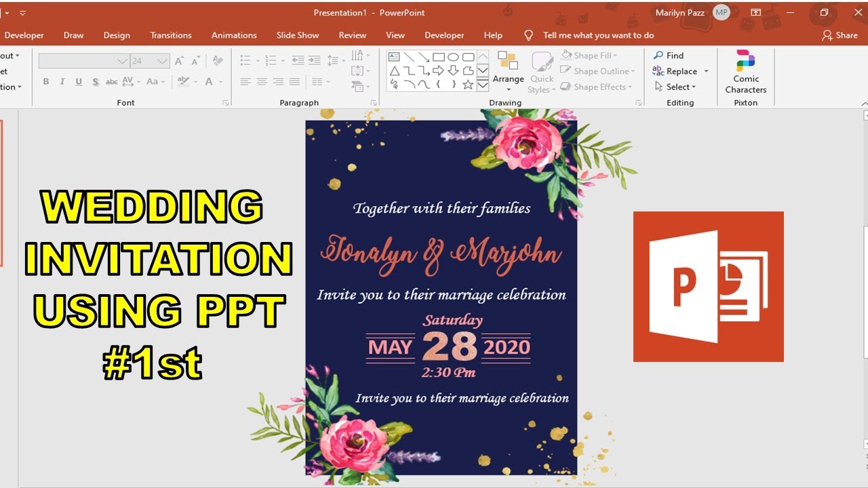Justify the paragraph text
This screenshot has height=488, width=868.
click(294, 81)
